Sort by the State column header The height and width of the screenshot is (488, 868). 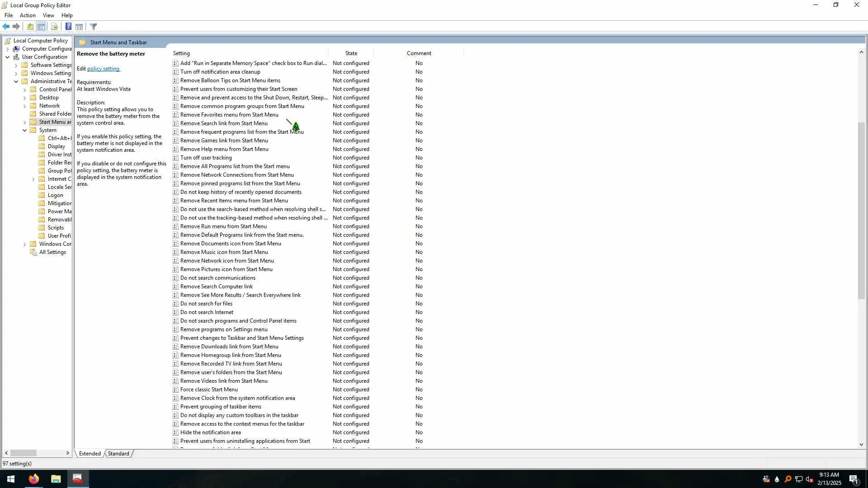(x=351, y=53)
